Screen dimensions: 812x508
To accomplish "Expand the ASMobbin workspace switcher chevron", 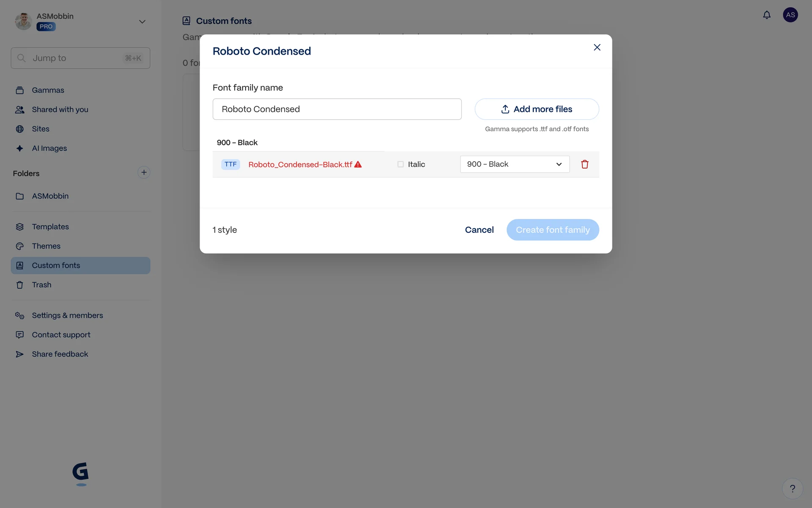I will [x=142, y=22].
